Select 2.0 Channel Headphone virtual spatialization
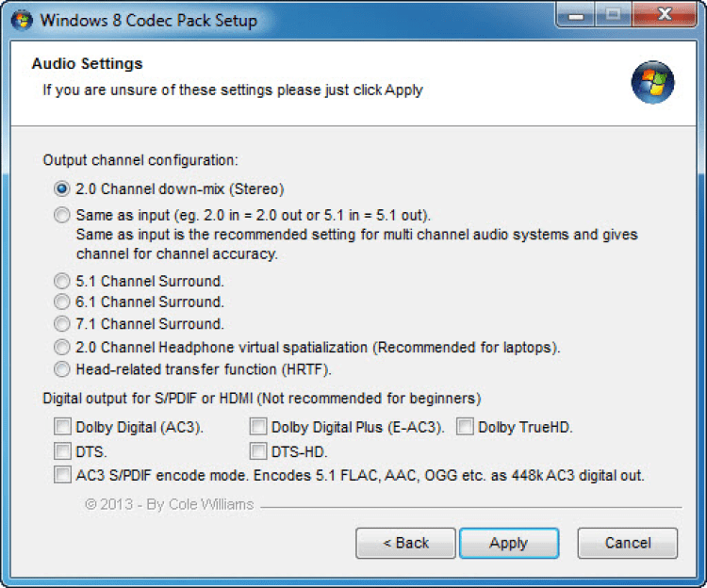707x588 pixels. [x=62, y=347]
